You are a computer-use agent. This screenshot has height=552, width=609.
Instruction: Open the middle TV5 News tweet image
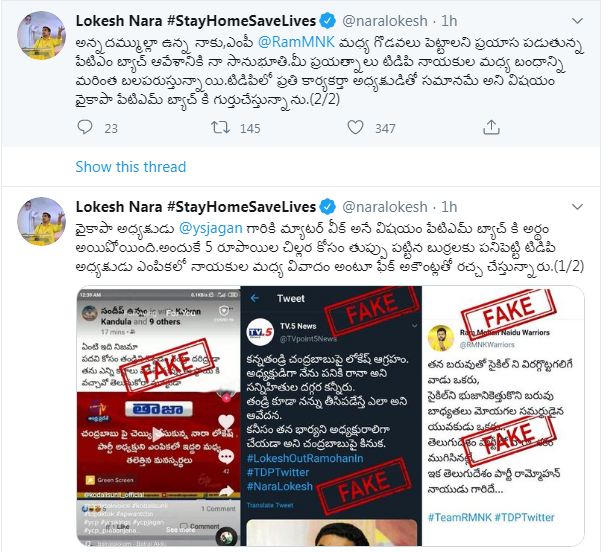click(x=331, y=416)
